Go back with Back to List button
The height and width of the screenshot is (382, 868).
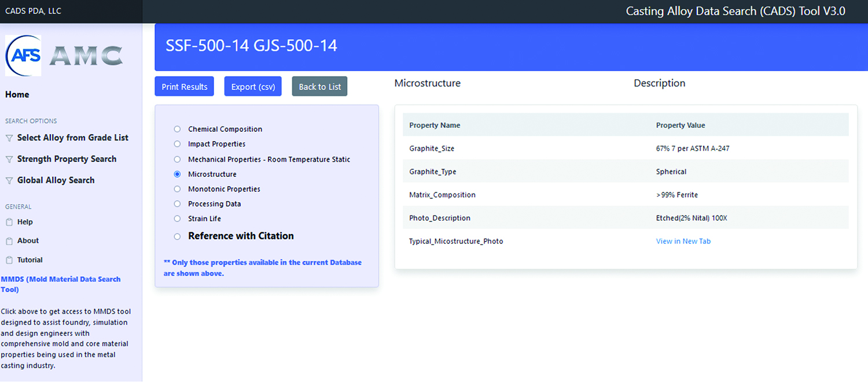[319, 87]
